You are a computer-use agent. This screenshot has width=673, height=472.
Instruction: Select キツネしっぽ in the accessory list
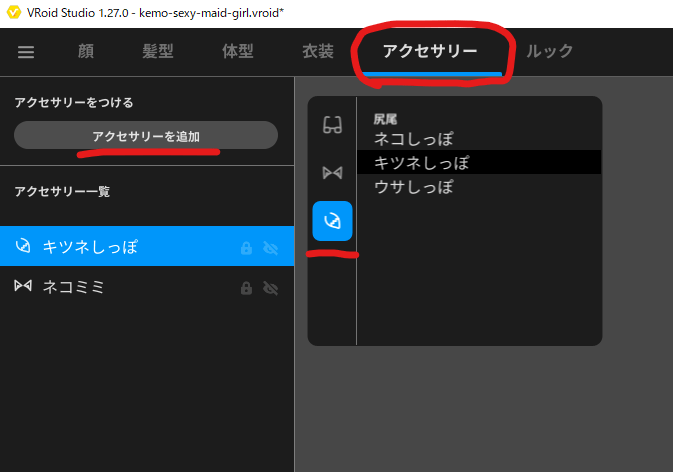click(90, 247)
